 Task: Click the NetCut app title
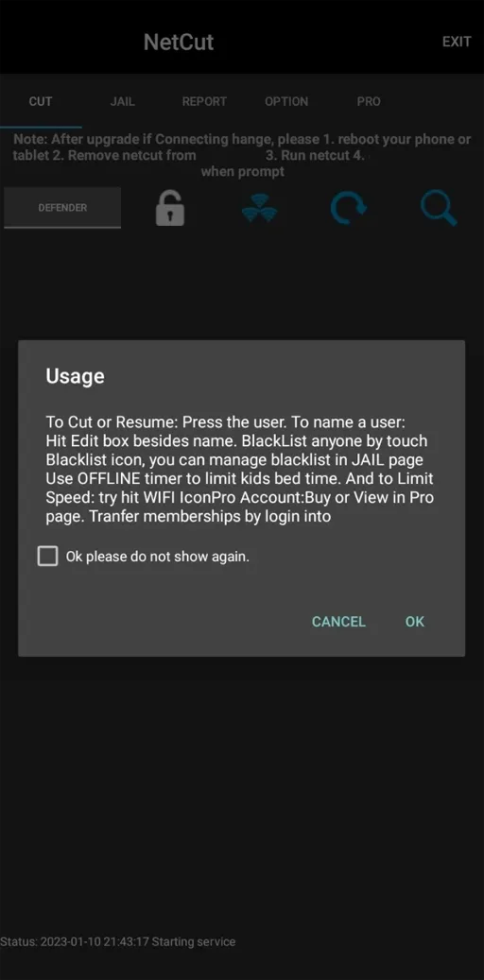(179, 42)
